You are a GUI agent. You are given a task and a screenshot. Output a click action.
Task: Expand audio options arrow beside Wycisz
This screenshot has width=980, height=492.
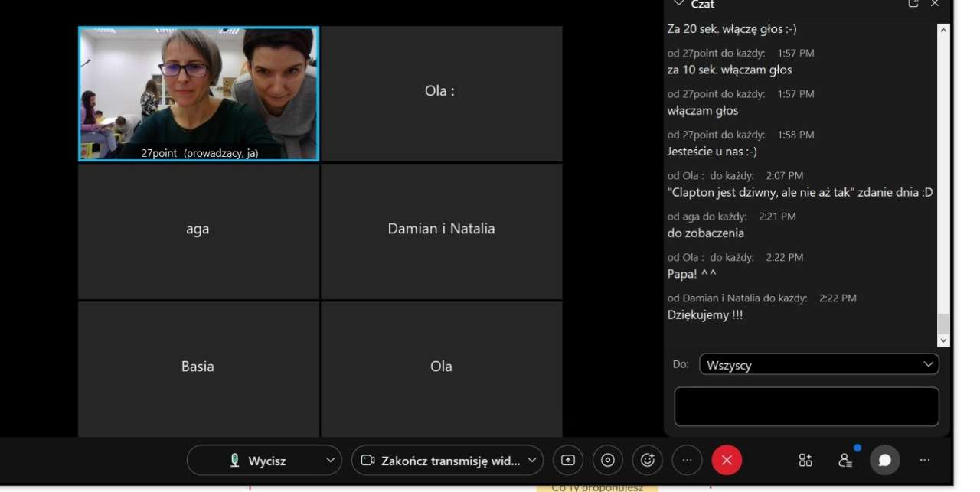click(x=330, y=461)
